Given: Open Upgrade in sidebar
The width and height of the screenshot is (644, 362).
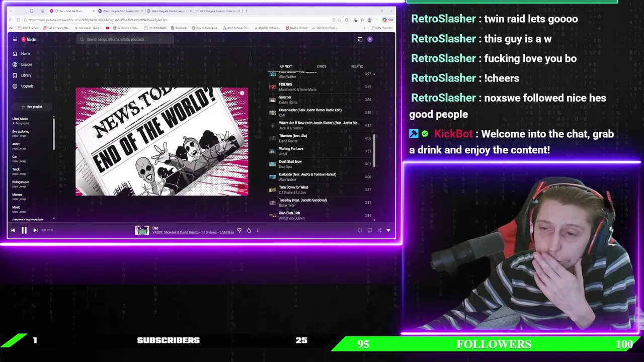Looking at the screenshot, I should pos(23,86).
